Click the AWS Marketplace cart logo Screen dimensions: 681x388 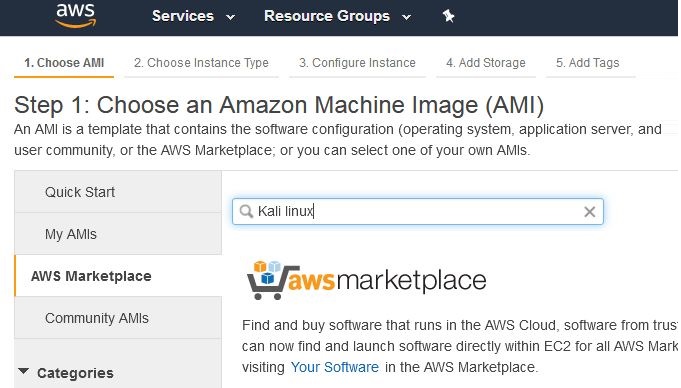pyautogui.click(x=366, y=280)
